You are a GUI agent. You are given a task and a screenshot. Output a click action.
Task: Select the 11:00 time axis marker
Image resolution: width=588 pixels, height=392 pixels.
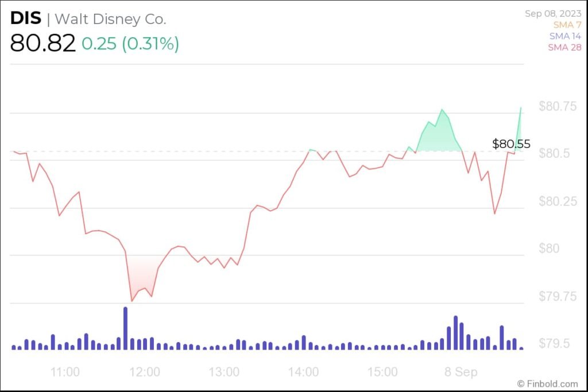coord(65,372)
